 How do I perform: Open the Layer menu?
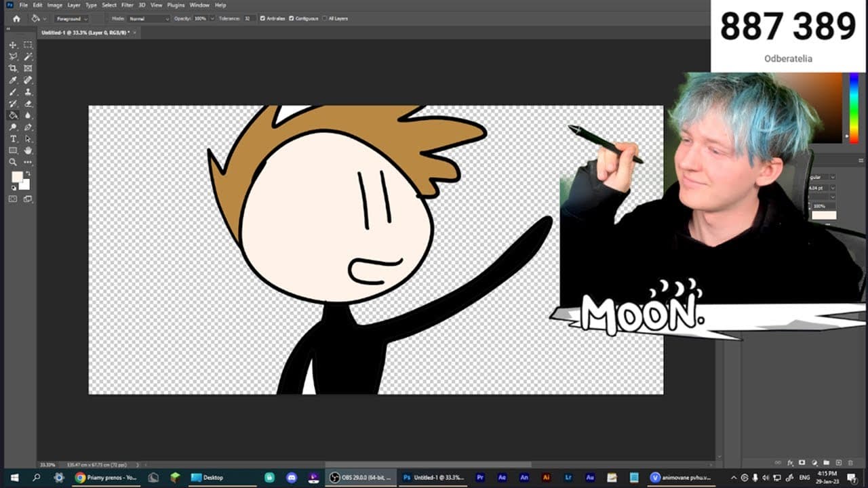[74, 5]
